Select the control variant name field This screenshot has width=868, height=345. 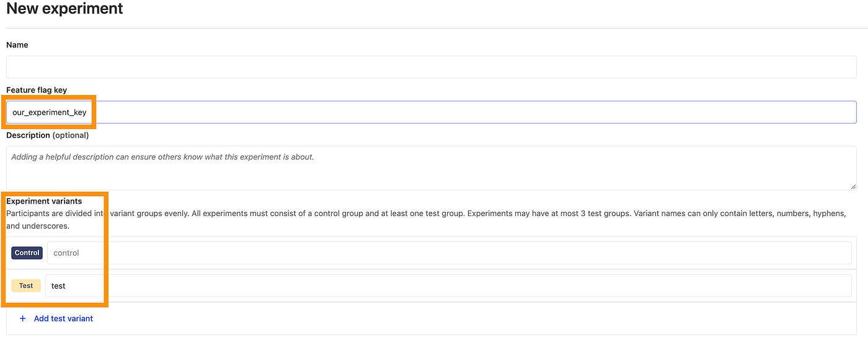pos(449,253)
